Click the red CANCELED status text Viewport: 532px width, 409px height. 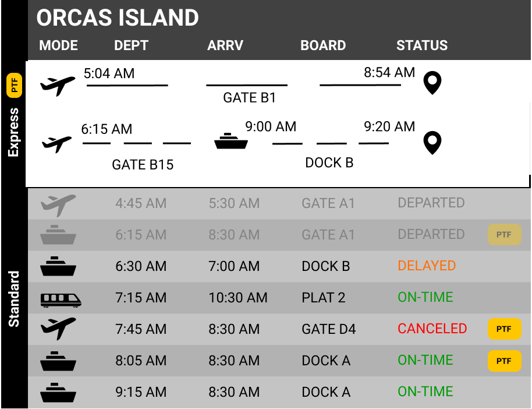coord(432,329)
